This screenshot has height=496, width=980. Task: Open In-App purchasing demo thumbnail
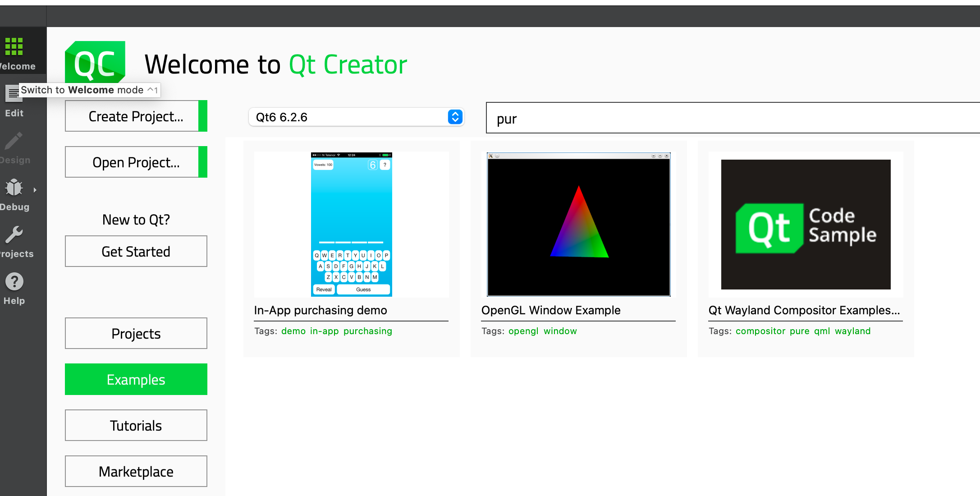pos(352,225)
